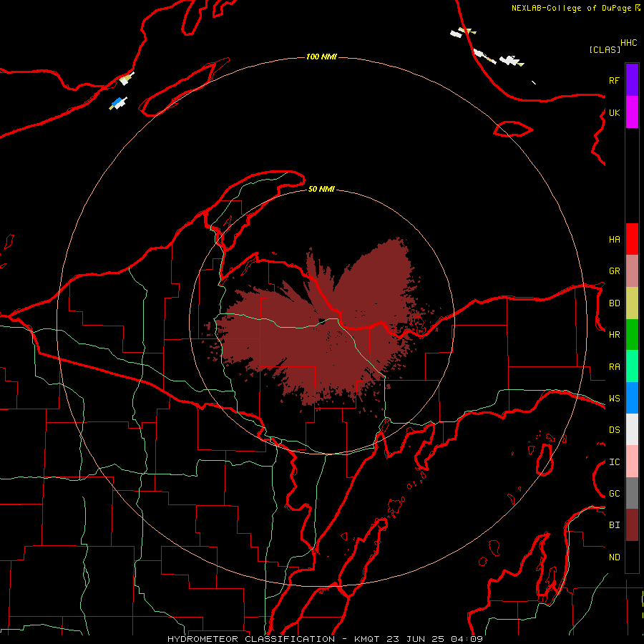The height and width of the screenshot is (644, 644).
Task: Click the GC gray legend swatch
Action: coord(632,493)
